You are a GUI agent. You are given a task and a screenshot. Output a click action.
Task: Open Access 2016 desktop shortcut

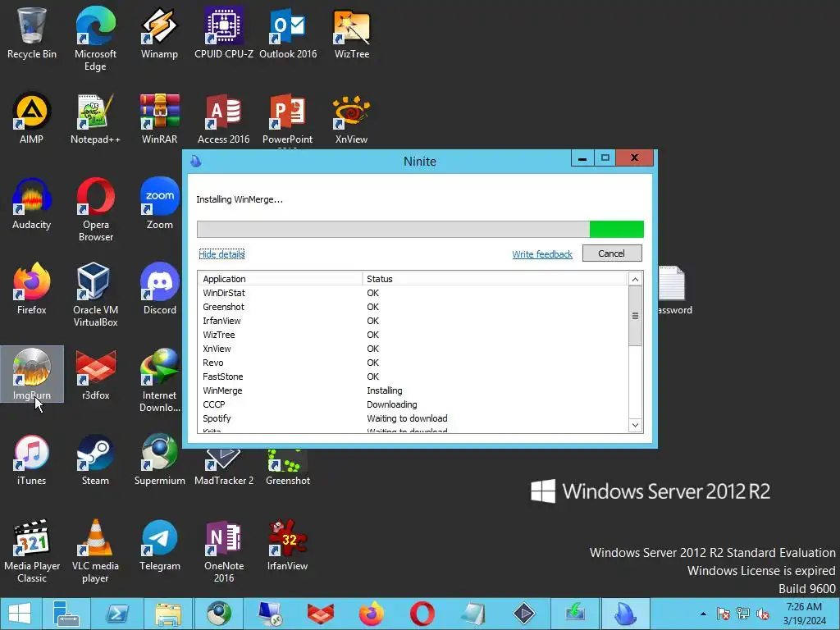pyautogui.click(x=223, y=118)
